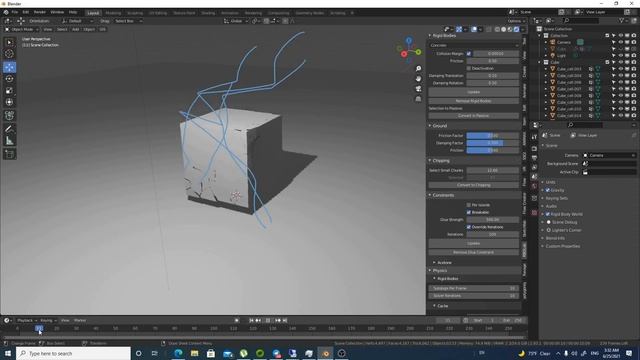
Task: Open the Concrete material preset dropdown
Action: click(x=473, y=45)
